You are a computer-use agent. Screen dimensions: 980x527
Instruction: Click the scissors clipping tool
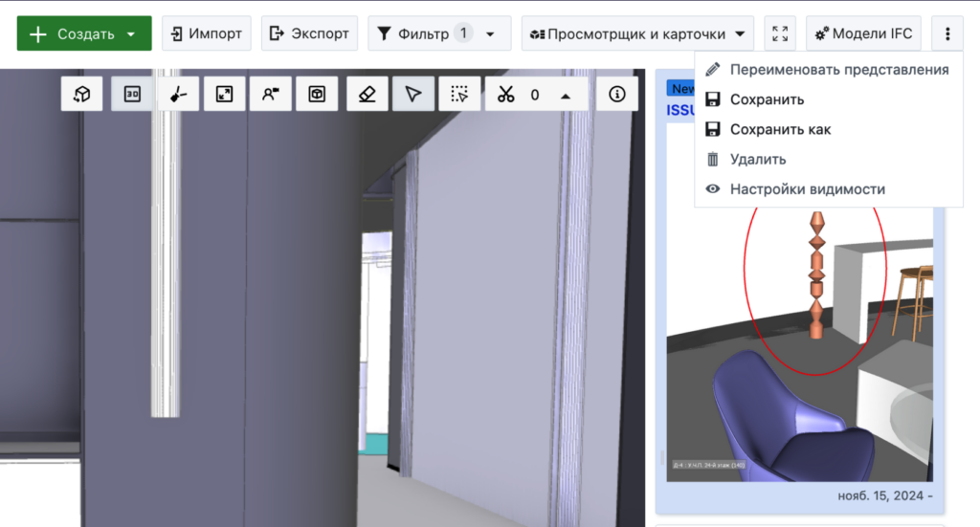click(x=506, y=94)
